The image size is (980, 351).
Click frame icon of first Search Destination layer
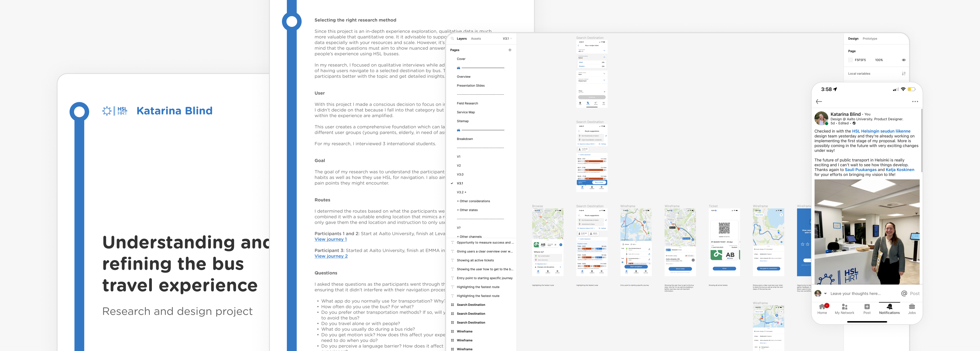click(452, 305)
